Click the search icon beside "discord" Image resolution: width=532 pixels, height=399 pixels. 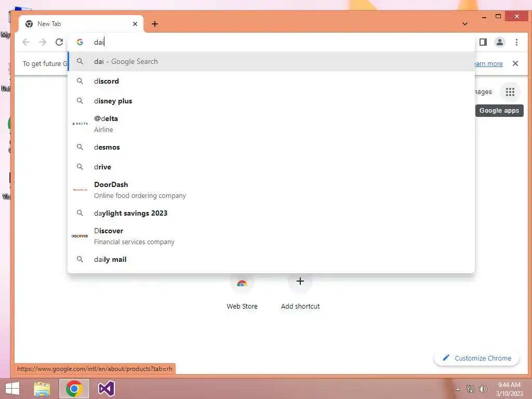pyautogui.click(x=79, y=81)
